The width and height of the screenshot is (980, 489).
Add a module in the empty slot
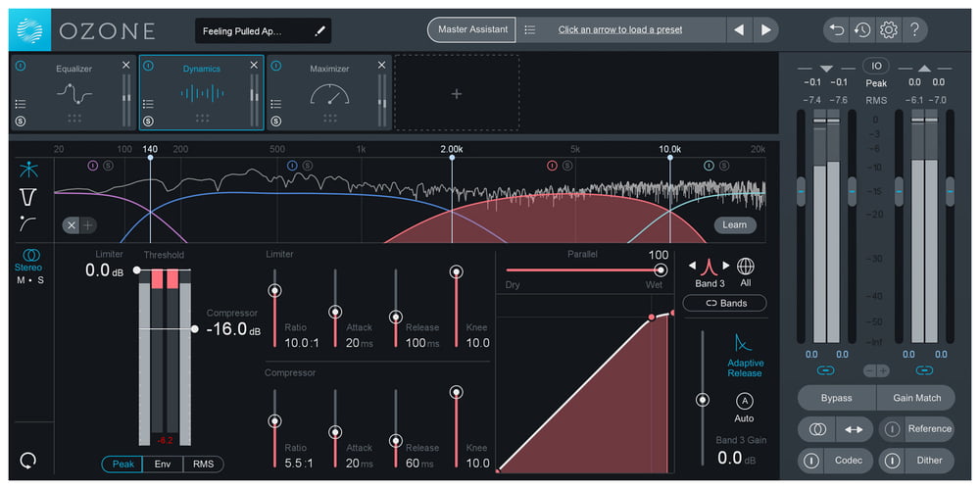pyautogui.click(x=457, y=93)
